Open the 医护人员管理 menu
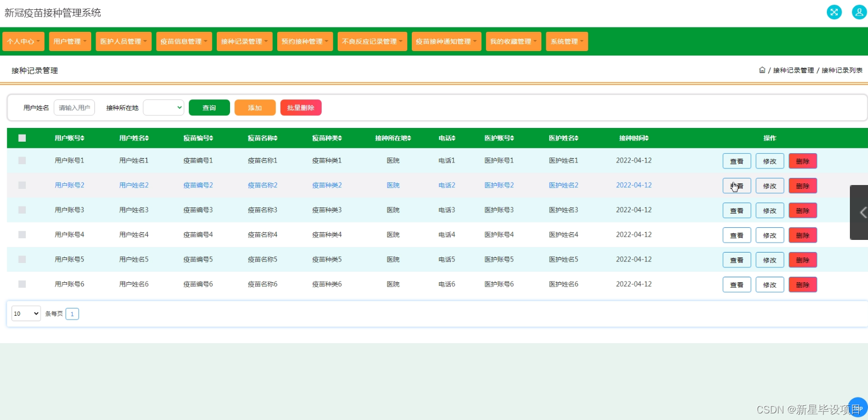The width and height of the screenshot is (868, 420). click(x=123, y=41)
